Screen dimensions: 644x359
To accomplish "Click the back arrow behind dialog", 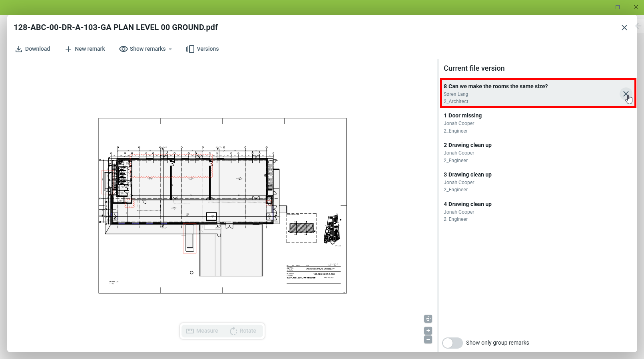I will [638, 26].
